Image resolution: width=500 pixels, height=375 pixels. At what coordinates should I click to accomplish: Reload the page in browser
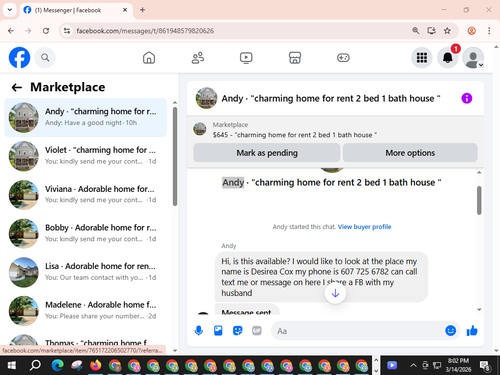46,31
